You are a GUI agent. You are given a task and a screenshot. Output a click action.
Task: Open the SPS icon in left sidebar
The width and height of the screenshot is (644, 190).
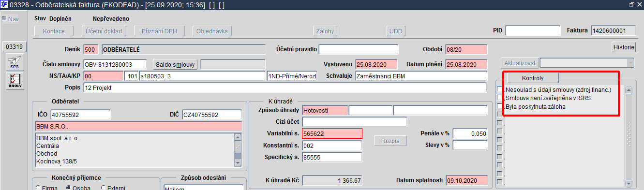click(x=14, y=63)
